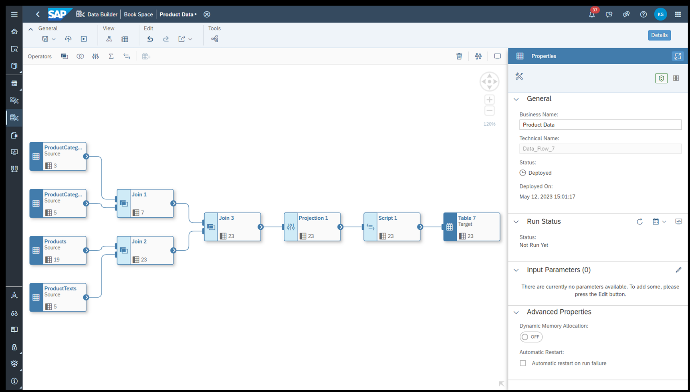Click the Data Builder breadcrumb
The image size is (690, 392).
point(102,15)
